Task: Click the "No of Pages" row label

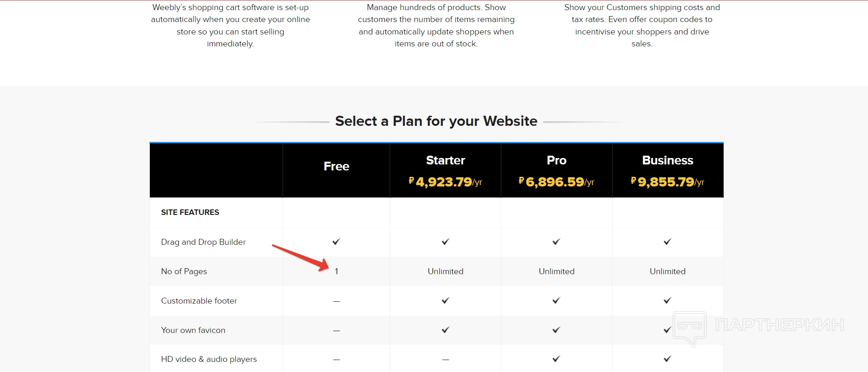Action: click(x=184, y=271)
